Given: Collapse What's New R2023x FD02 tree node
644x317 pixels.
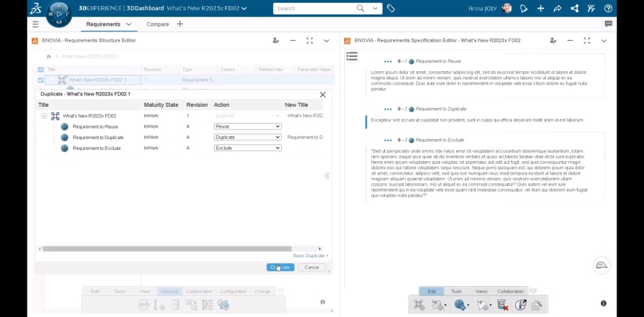Looking at the screenshot, I should click(44, 116).
